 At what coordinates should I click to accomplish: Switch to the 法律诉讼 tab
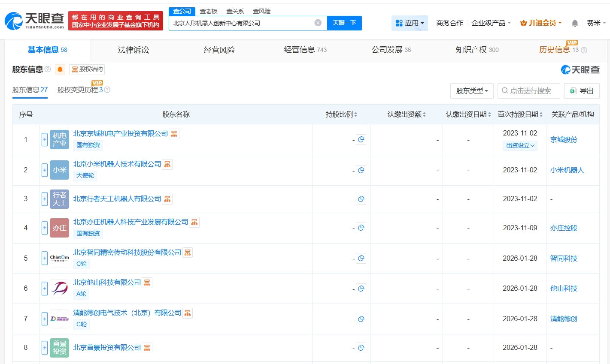pyautogui.click(x=133, y=50)
